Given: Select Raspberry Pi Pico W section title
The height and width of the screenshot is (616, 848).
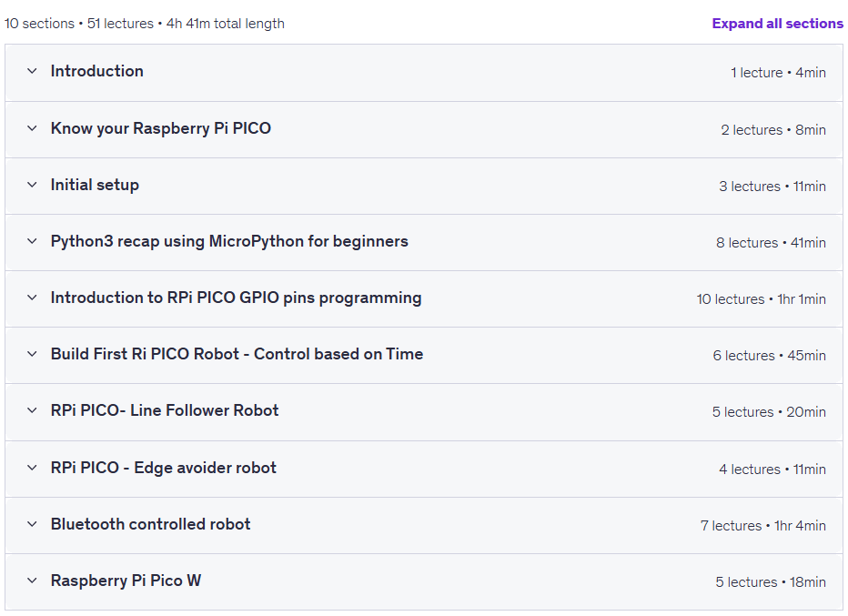Looking at the screenshot, I should pos(126,581).
